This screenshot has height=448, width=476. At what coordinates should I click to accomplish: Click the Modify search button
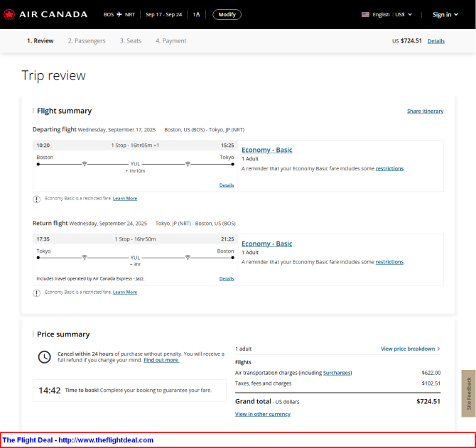[x=227, y=15]
